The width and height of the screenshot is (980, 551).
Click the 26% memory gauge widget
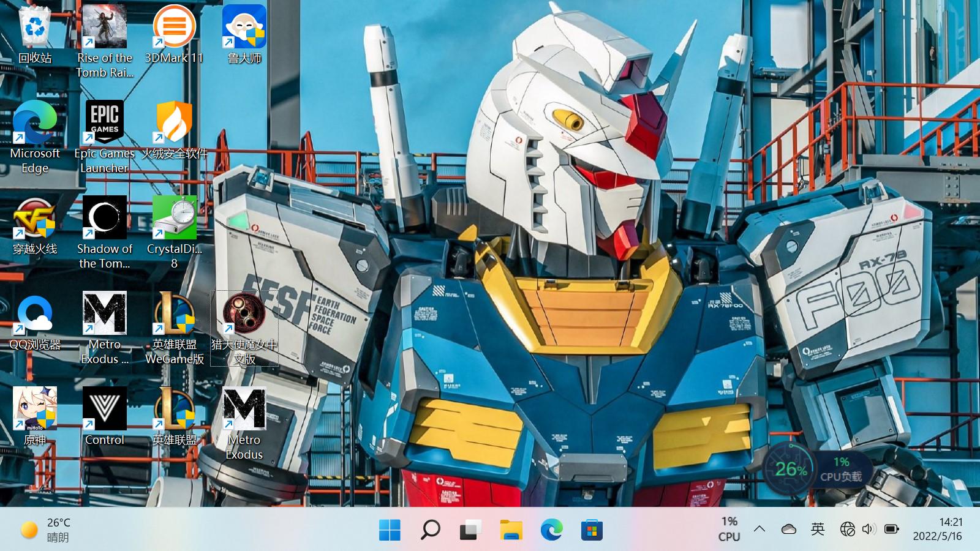coord(790,469)
